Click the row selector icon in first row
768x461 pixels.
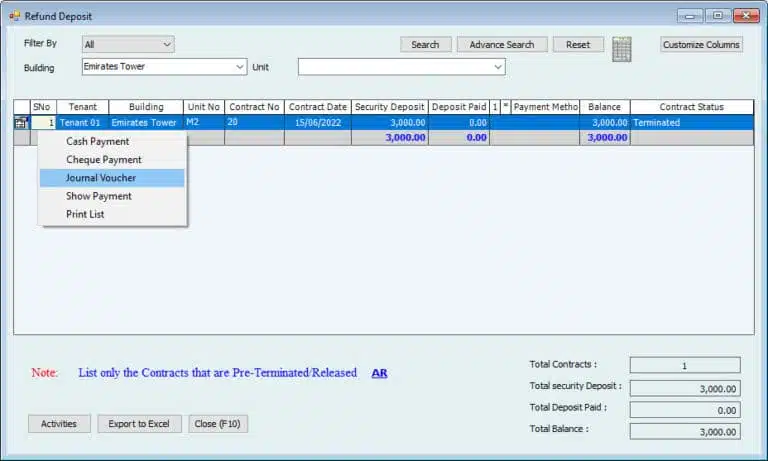20,123
